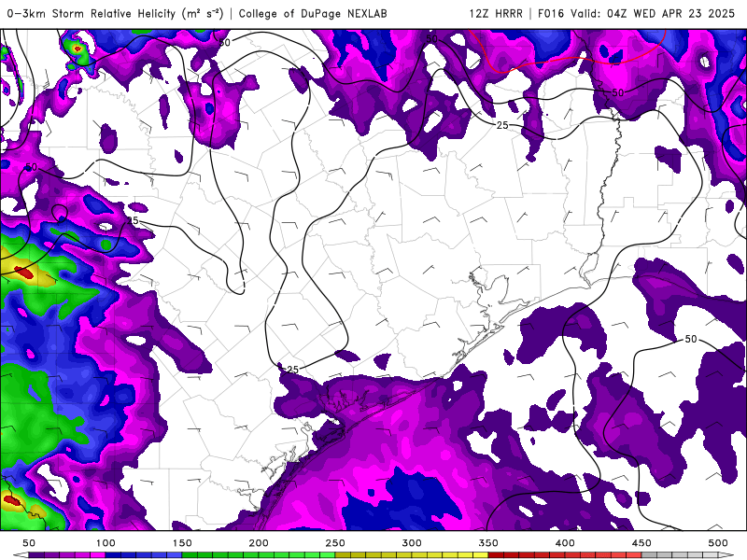Click 'F016 Valid: 04Z WED APR 23 2025' text
747x560 pixels.
tap(637, 13)
